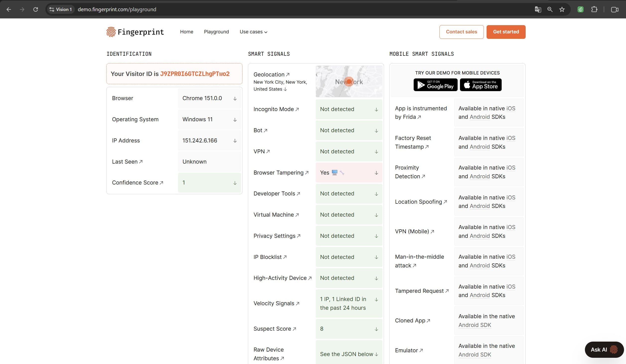Open the Use cases dropdown menu
This screenshot has height=364, width=626.
(x=253, y=32)
